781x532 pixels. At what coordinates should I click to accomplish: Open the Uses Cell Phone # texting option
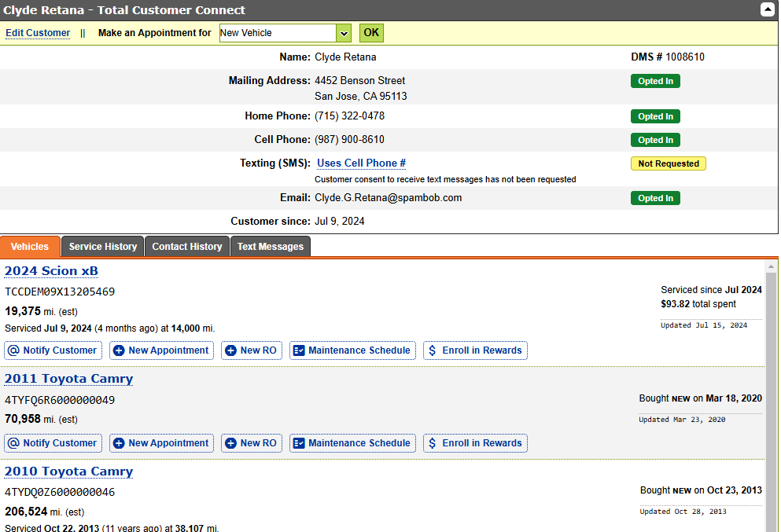click(x=361, y=163)
